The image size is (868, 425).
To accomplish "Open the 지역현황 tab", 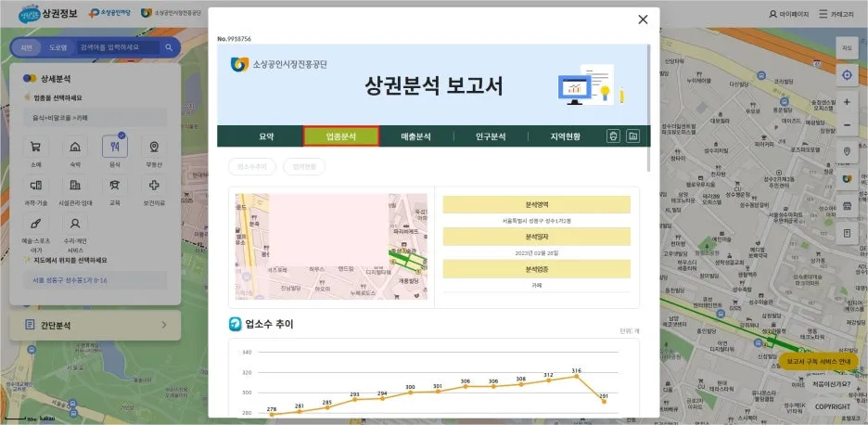I will tap(565, 136).
